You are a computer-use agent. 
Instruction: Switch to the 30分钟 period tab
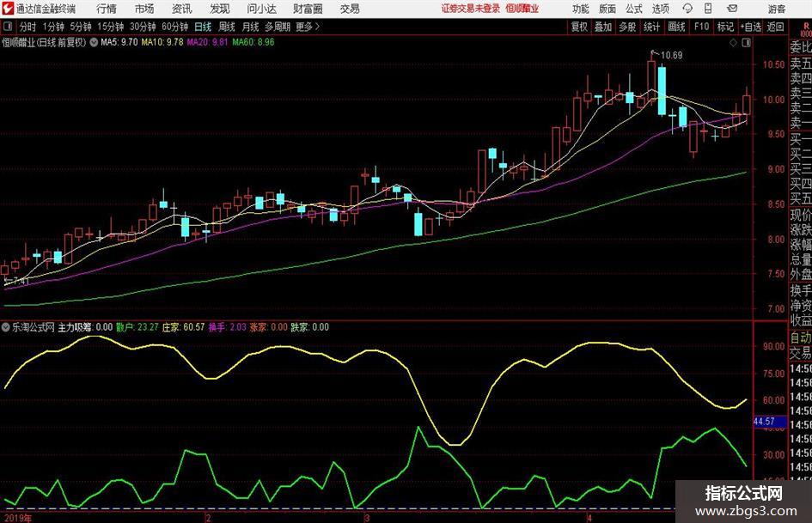click(143, 27)
